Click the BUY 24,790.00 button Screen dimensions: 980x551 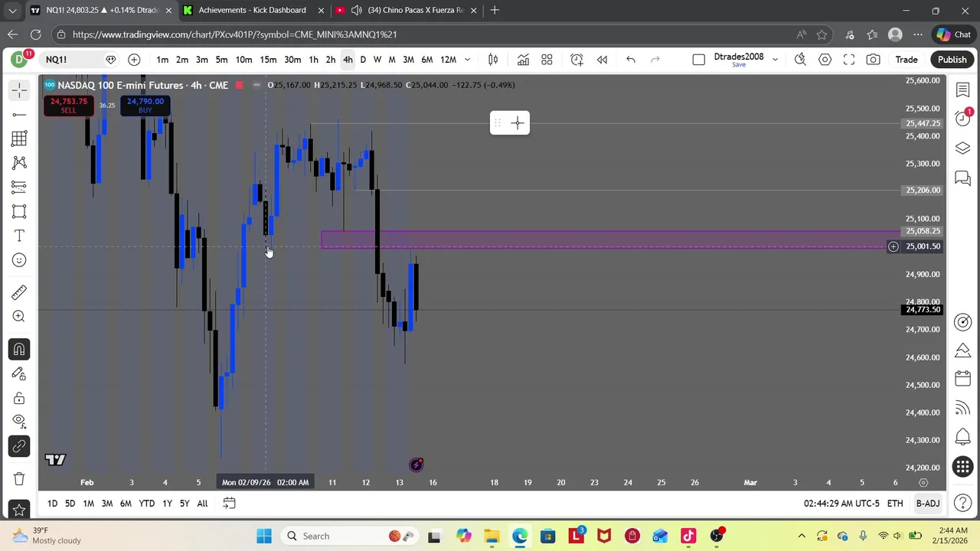tap(145, 105)
